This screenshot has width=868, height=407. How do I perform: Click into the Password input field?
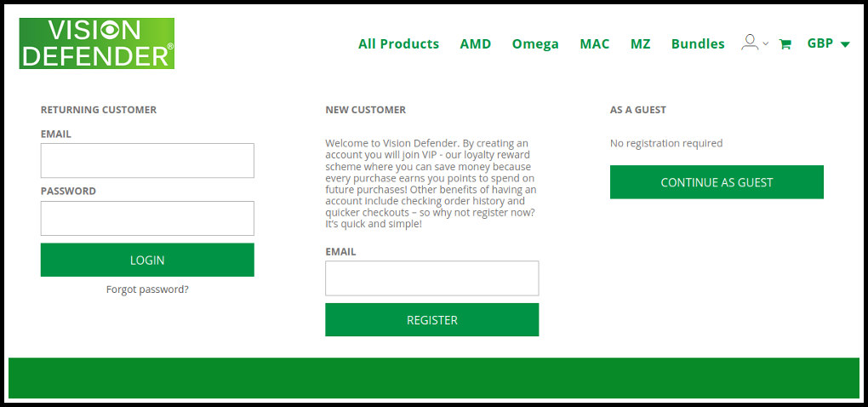click(147, 219)
